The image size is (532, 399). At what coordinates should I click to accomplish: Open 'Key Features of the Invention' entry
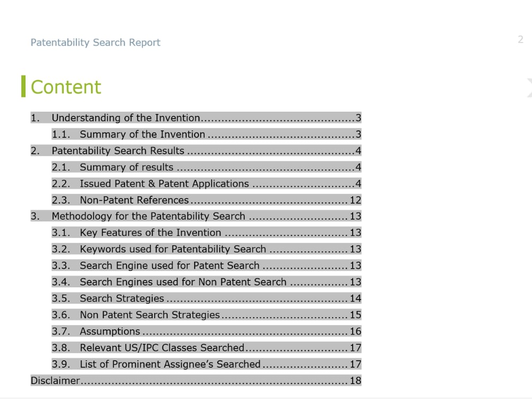point(149,232)
